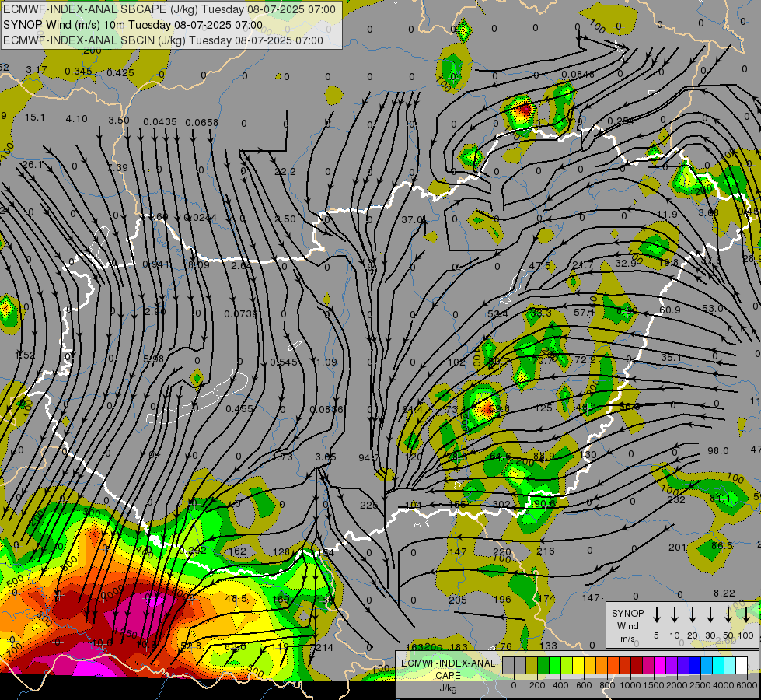This screenshot has width=761, height=700.
Task: Click the map value 162
Action: click(237, 551)
